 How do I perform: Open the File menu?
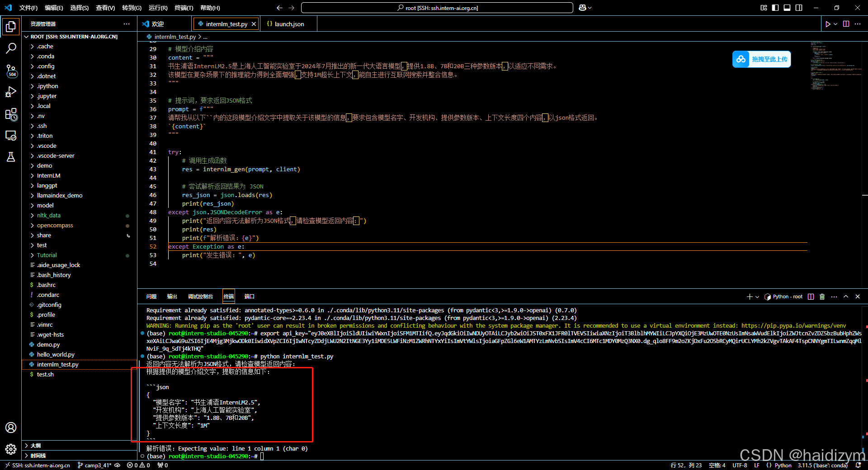[28, 8]
